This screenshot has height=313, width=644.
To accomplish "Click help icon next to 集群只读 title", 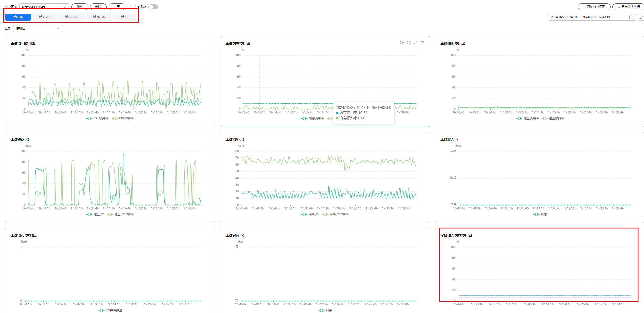I will click(242, 235).
